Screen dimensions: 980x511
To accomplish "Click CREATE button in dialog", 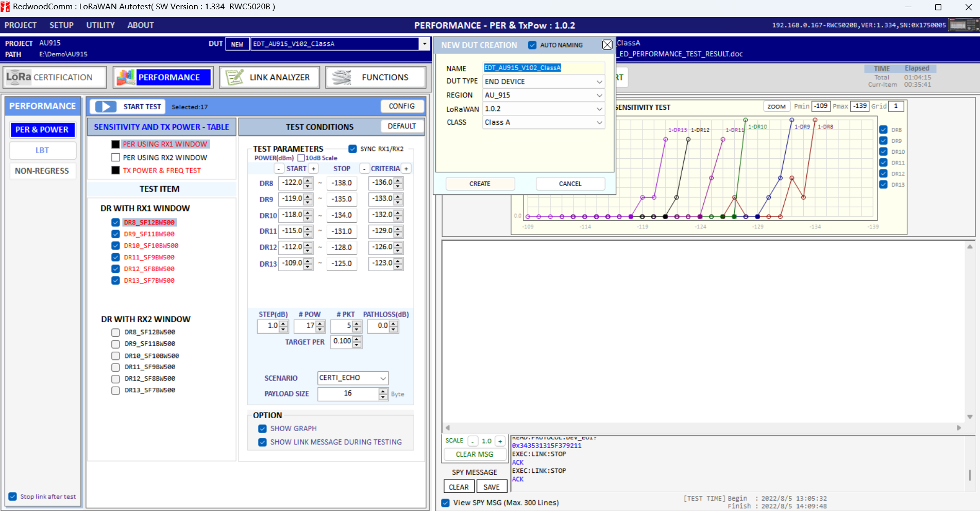I will (x=480, y=184).
